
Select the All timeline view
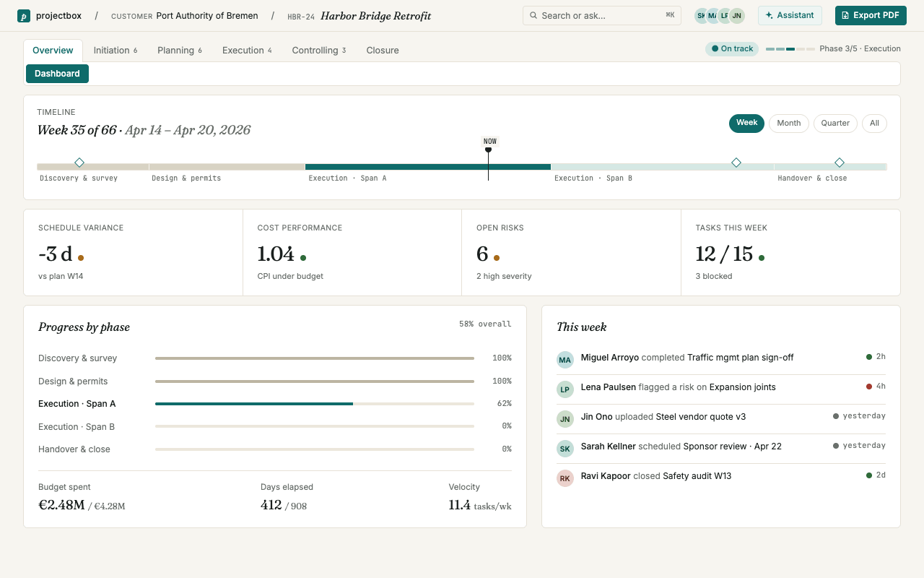(874, 124)
